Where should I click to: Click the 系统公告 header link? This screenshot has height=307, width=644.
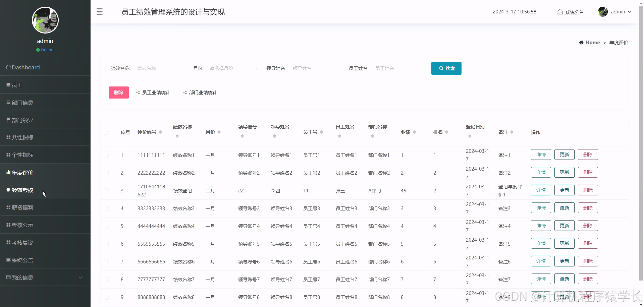pyautogui.click(x=570, y=12)
